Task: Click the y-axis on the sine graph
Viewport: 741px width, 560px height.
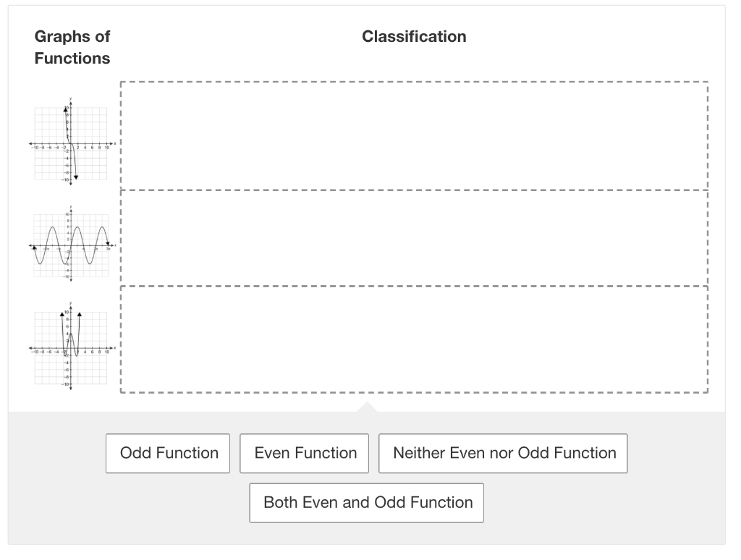Action: pos(69,217)
